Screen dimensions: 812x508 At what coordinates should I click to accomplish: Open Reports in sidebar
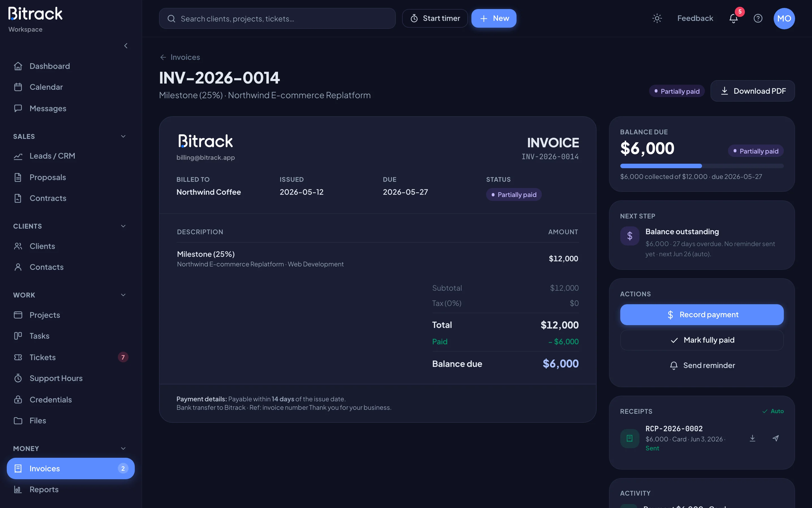tap(70, 490)
